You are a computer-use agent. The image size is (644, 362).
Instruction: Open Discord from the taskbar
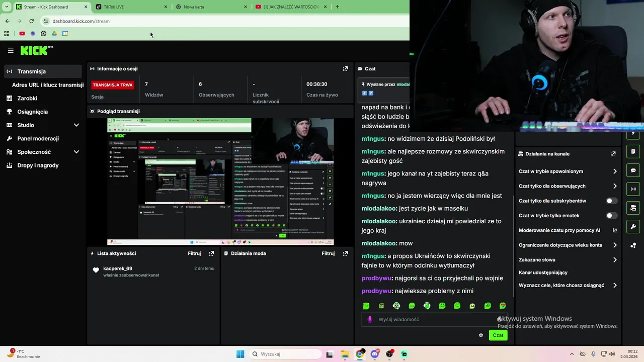(374, 354)
